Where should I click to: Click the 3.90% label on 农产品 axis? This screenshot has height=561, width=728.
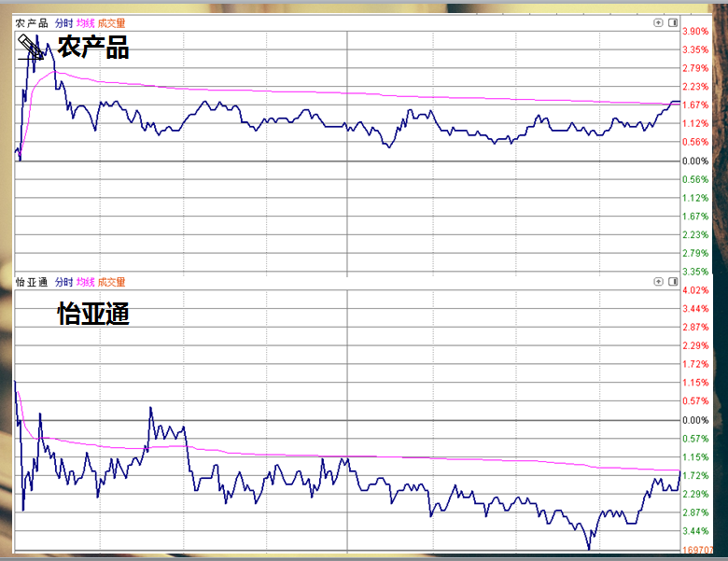[696, 32]
